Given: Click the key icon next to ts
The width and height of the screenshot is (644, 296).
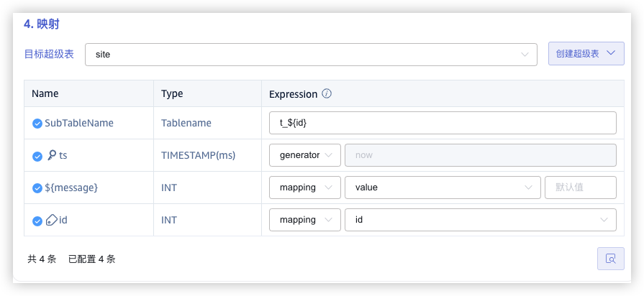Looking at the screenshot, I should pyautogui.click(x=52, y=155).
